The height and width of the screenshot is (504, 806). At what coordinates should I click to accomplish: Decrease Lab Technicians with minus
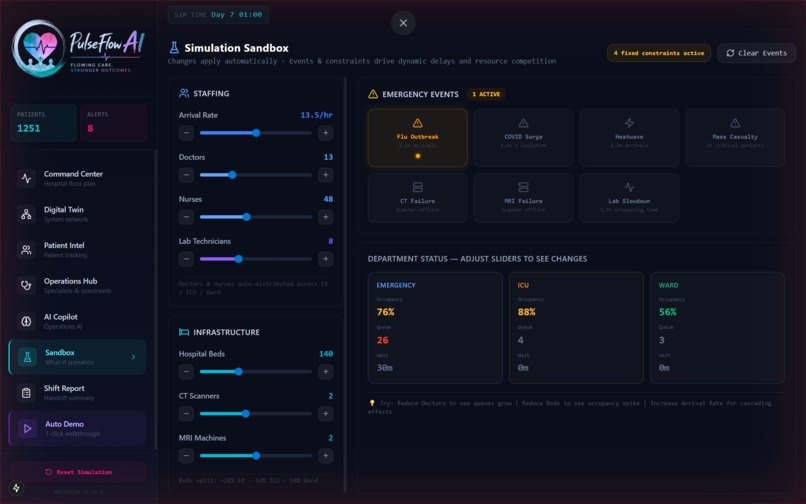coord(186,259)
